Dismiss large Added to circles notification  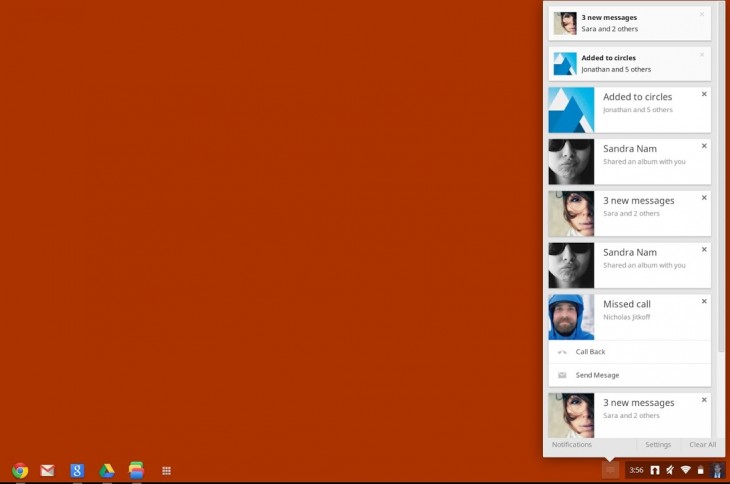tap(704, 94)
